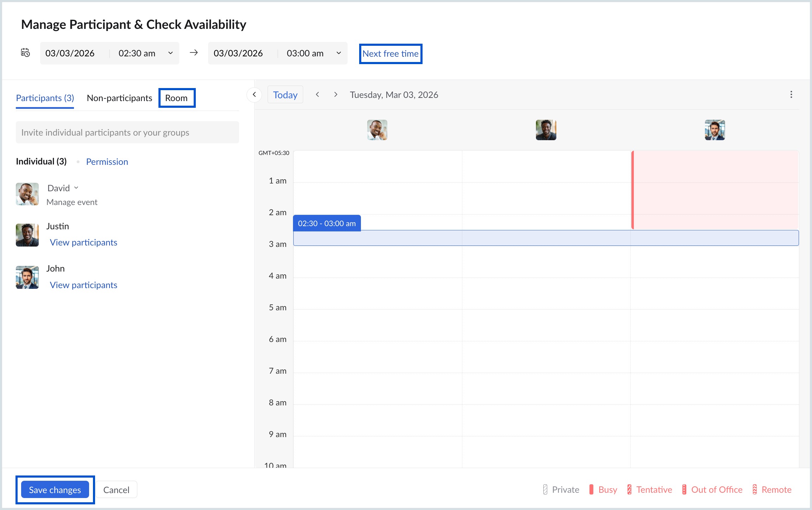Open the Room tab
Viewport: 812px width, 510px height.
(x=176, y=98)
